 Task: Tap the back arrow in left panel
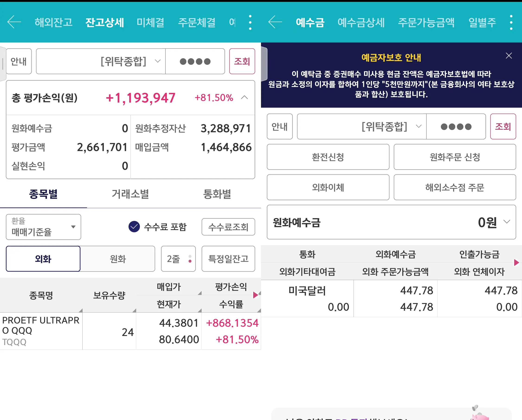point(14,22)
